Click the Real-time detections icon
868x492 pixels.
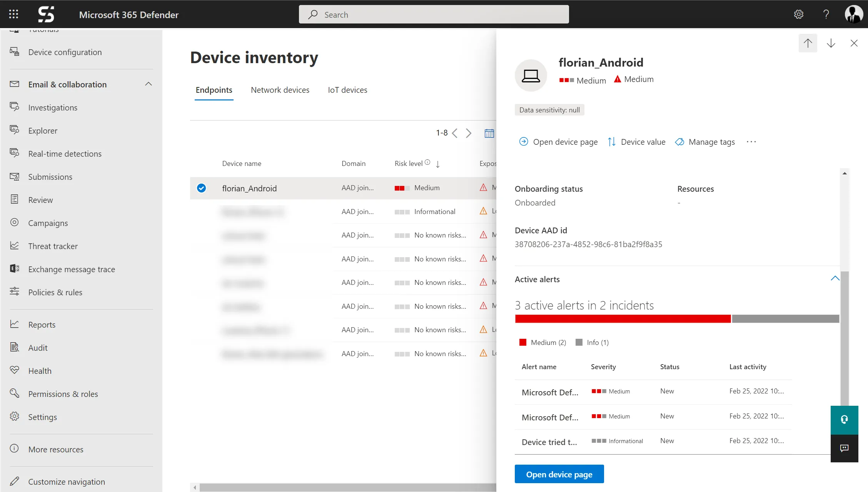pos(15,153)
